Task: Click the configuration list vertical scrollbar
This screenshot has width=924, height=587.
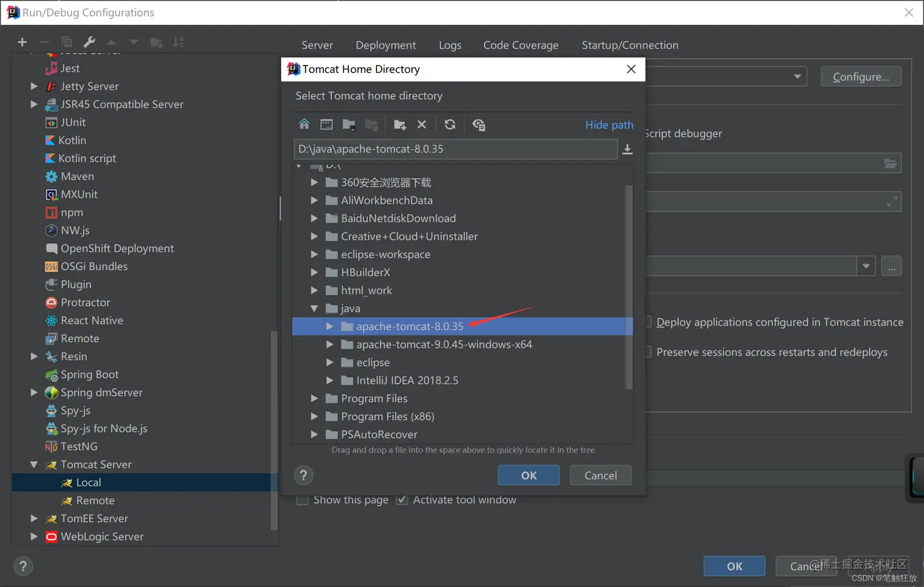Action: tap(274, 430)
